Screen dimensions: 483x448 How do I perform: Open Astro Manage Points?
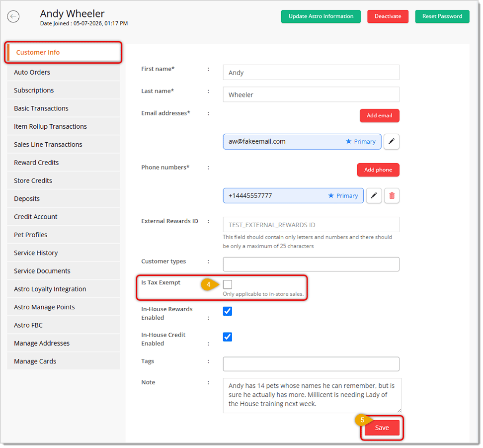(x=64, y=308)
